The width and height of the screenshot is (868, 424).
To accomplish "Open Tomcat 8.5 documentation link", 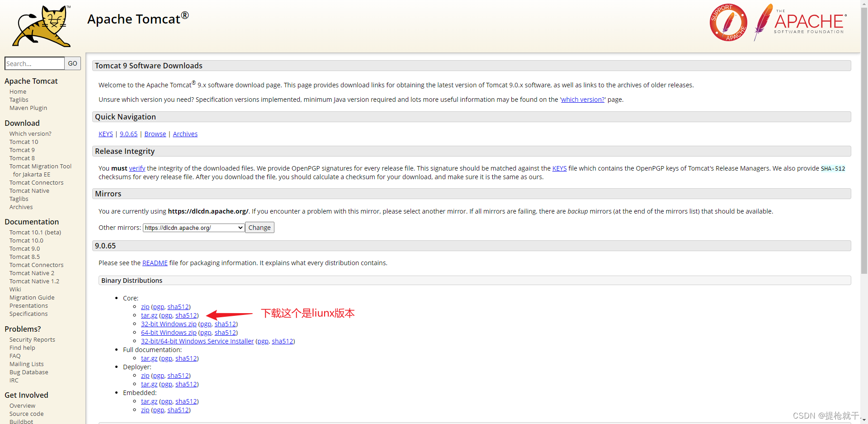I will pyautogui.click(x=25, y=257).
